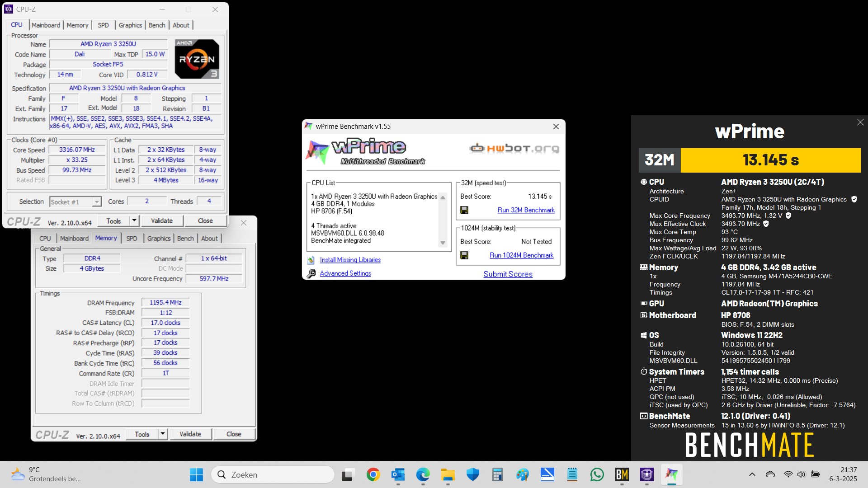The width and height of the screenshot is (868, 488).
Task: Open Windows Start menu
Action: pos(196,474)
